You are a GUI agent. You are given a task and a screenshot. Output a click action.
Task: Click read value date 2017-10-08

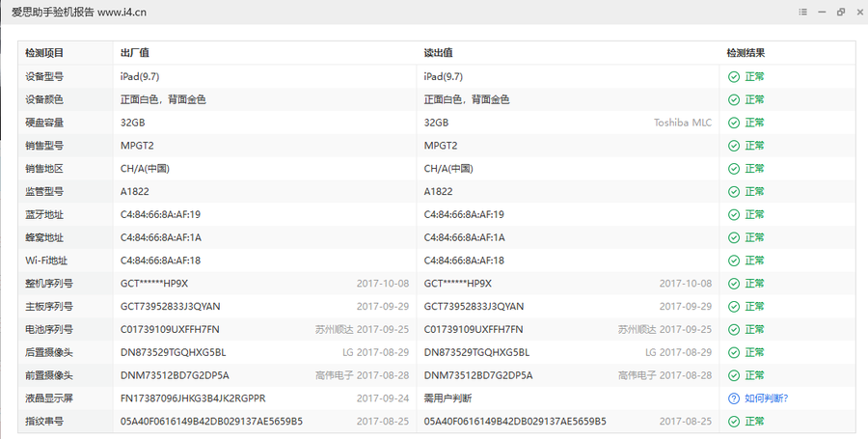(x=686, y=284)
